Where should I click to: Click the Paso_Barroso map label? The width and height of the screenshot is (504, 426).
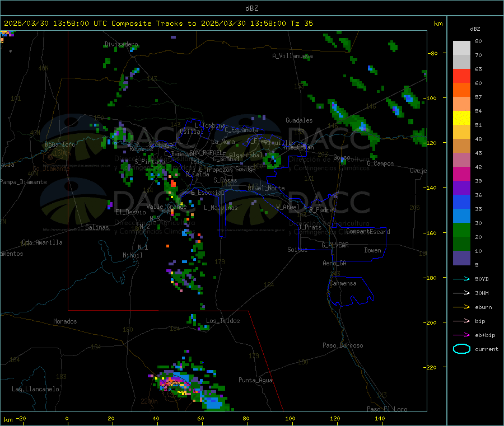coord(343,345)
